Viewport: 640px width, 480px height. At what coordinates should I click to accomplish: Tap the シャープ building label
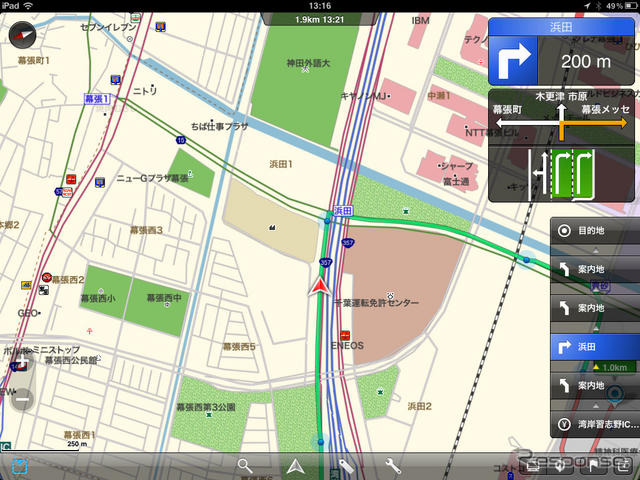(456, 166)
